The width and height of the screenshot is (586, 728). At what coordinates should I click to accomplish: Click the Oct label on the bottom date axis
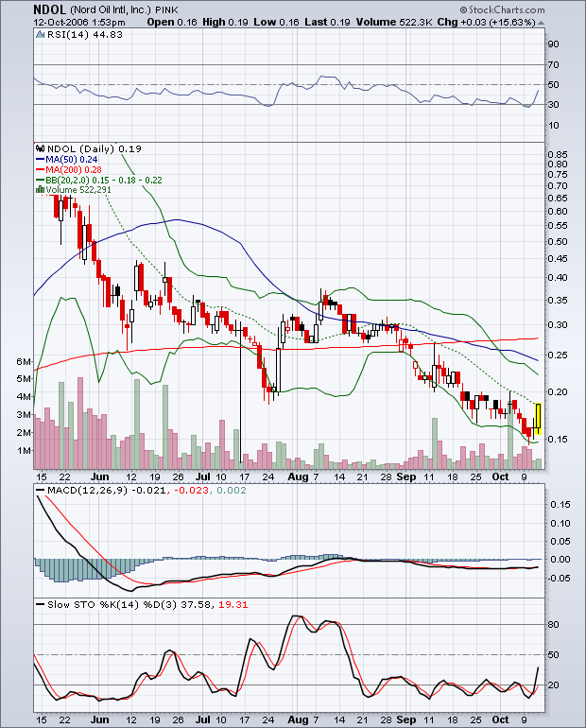501,719
